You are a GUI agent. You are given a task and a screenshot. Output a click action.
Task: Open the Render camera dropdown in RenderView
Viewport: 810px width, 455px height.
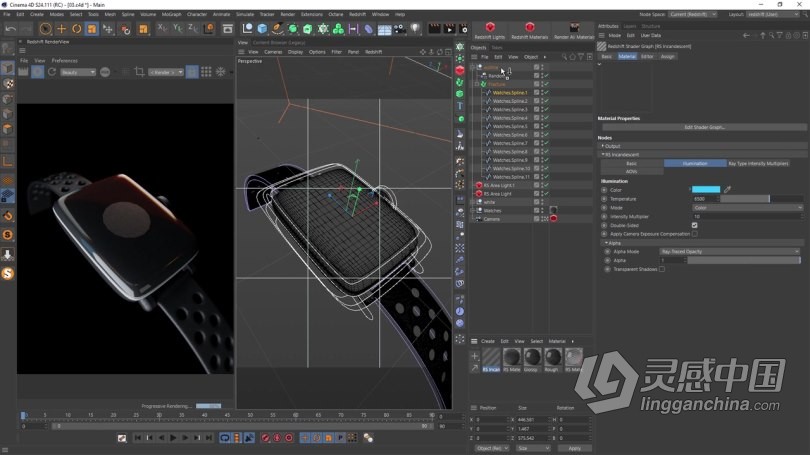166,72
